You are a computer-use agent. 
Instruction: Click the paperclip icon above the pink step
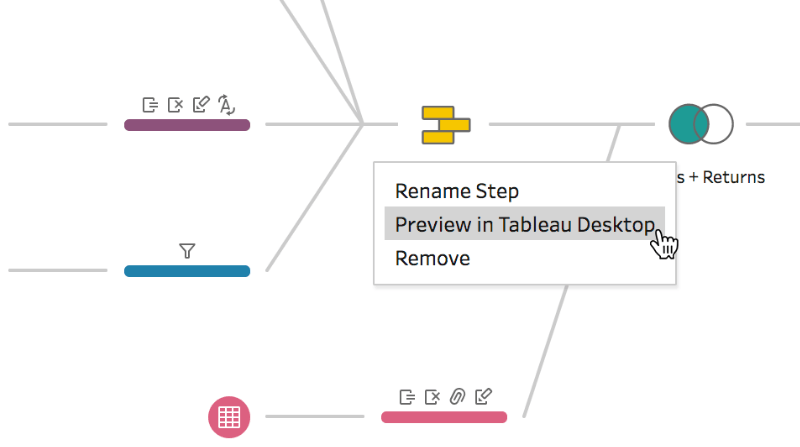pyautogui.click(x=457, y=396)
